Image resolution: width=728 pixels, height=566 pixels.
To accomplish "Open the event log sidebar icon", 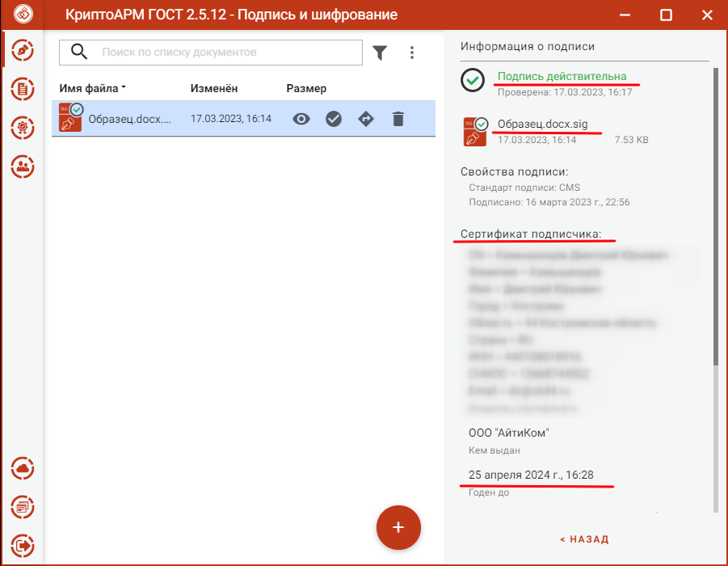I will (x=23, y=507).
